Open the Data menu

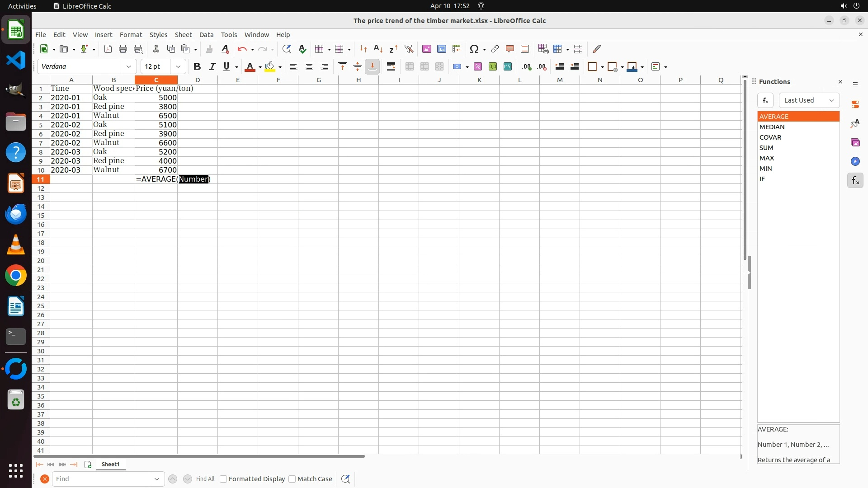click(x=206, y=34)
